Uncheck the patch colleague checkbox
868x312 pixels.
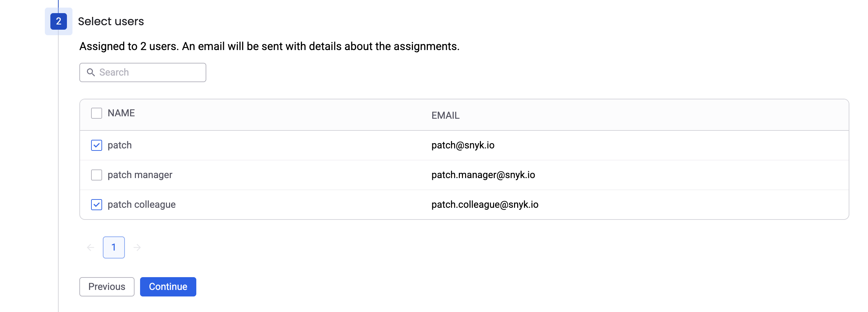(97, 205)
